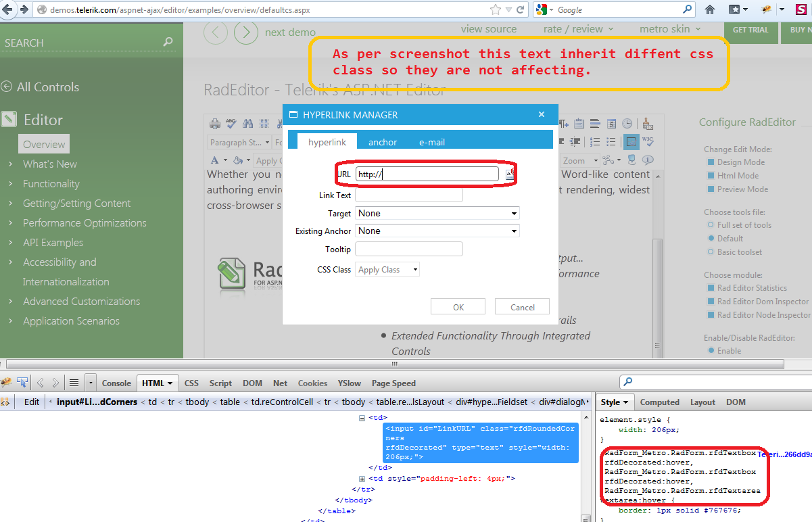Open the Paragraph Style dropdown
Viewport: 812px width, 522px height.
point(239,142)
